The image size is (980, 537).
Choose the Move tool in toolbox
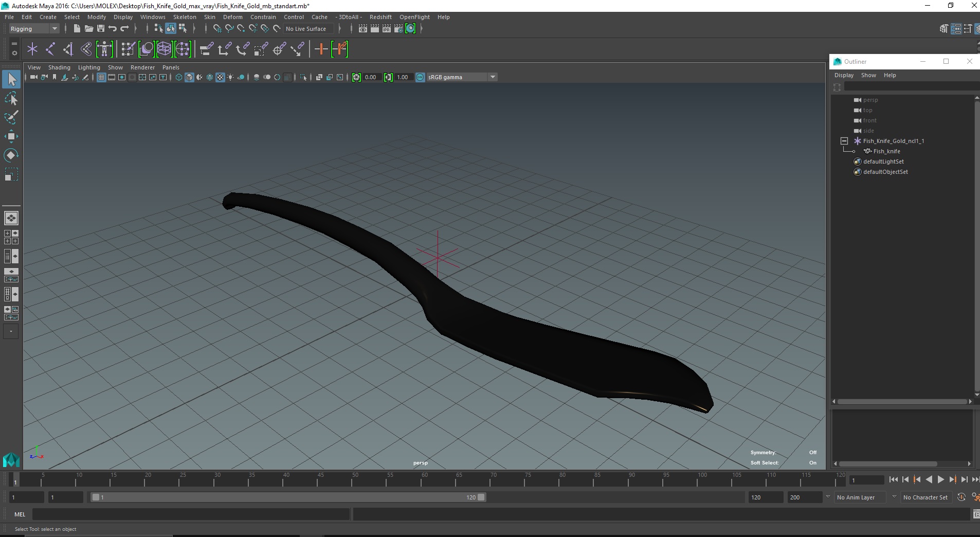pyautogui.click(x=11, y=136)
